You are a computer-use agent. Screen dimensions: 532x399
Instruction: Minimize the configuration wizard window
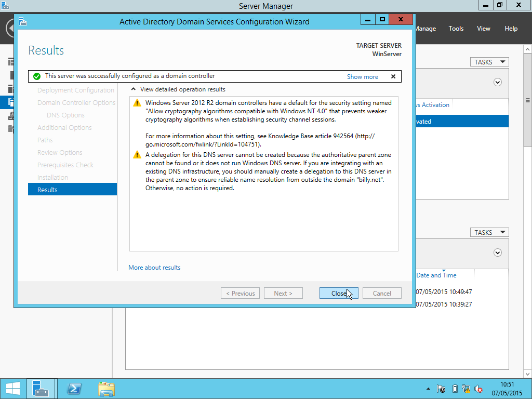(368, 19)
